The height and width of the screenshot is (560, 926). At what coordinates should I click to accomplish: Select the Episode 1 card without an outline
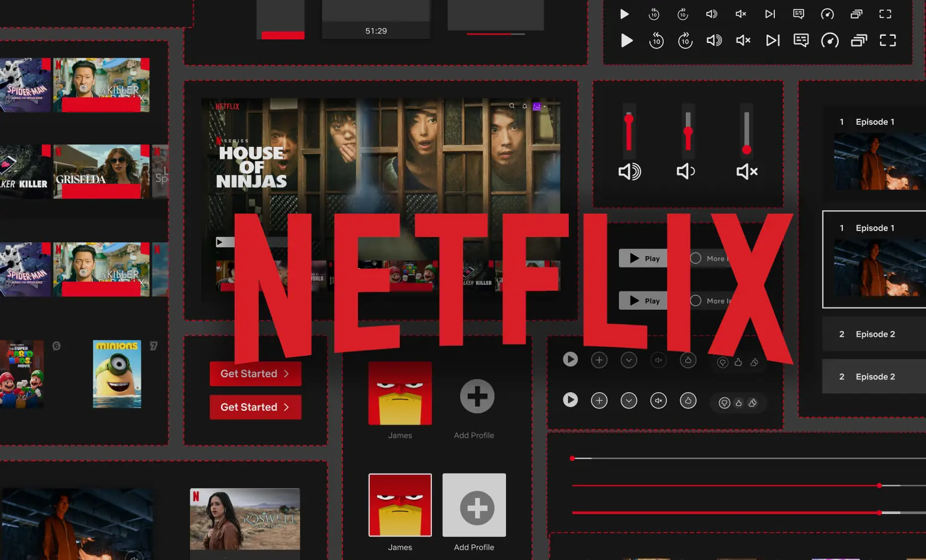(x=875, y=153)
